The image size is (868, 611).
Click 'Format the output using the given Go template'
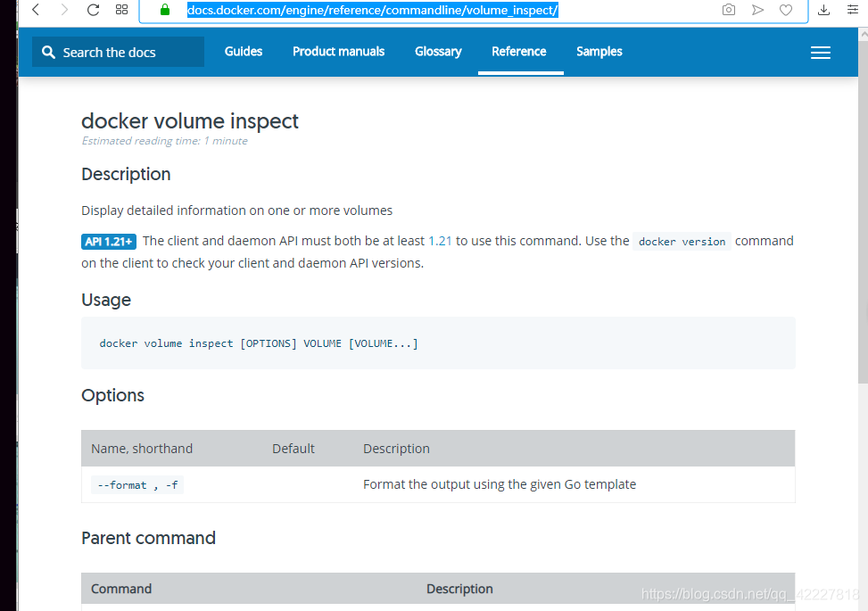[500, 484]
